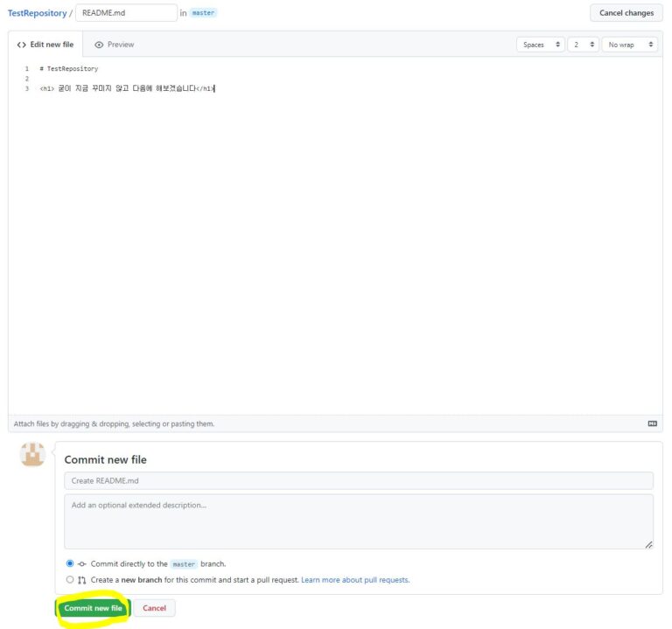The image size is (672, 629).
Task: Expand the No wrap line mode dropdown
Action: [x=629, y=45]
